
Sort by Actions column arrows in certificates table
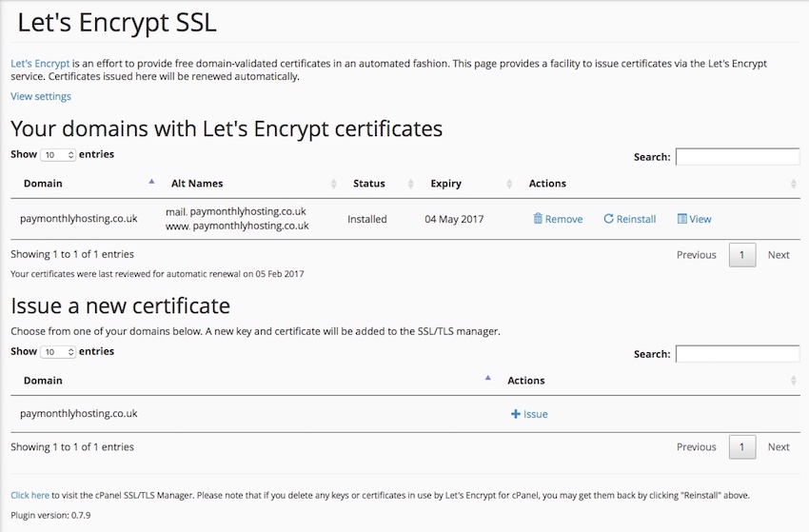794,184
